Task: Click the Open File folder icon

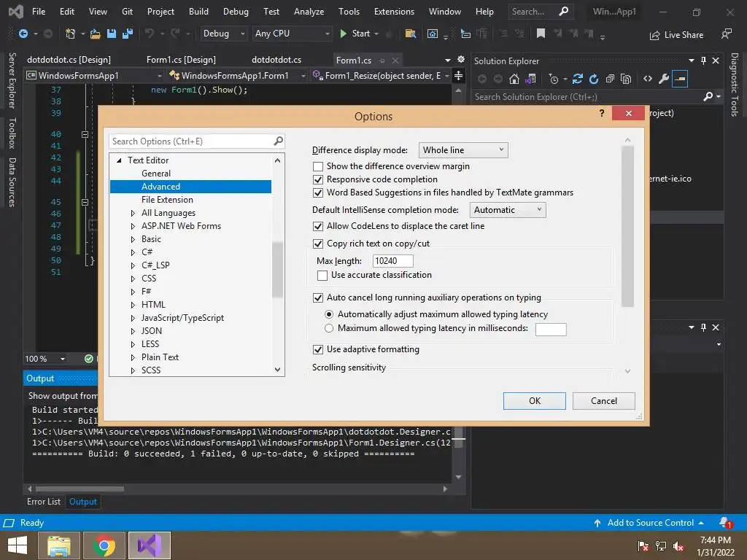Action: tap(96, 34)
